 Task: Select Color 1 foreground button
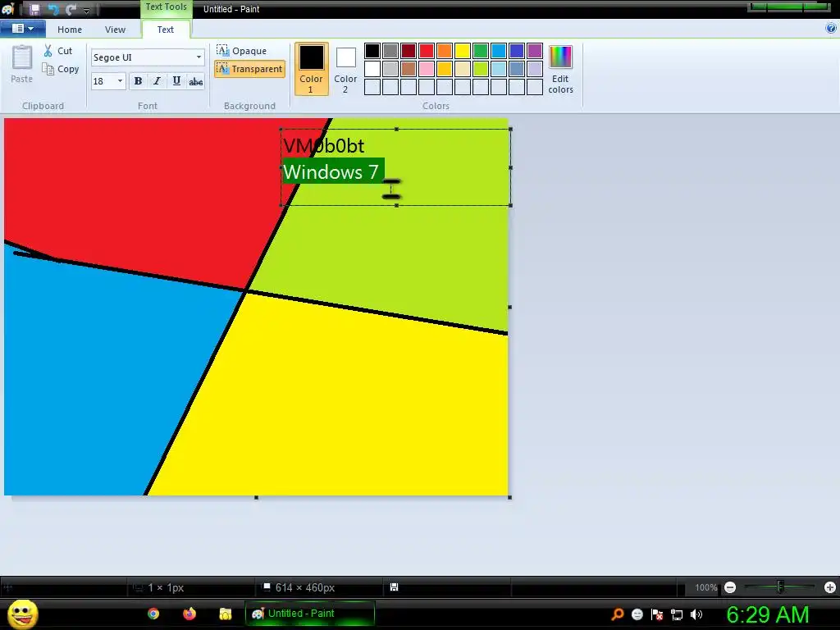coord(311,69)
